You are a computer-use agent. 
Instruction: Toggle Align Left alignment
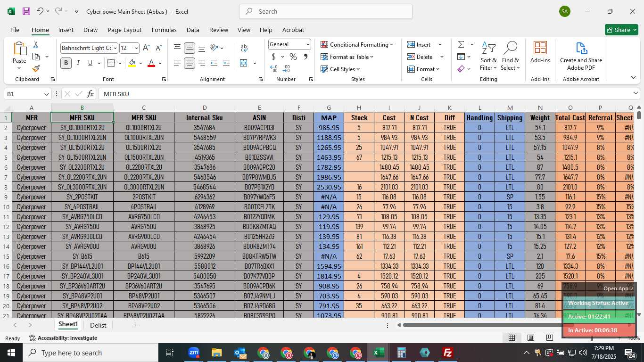(x=177, y=63)
